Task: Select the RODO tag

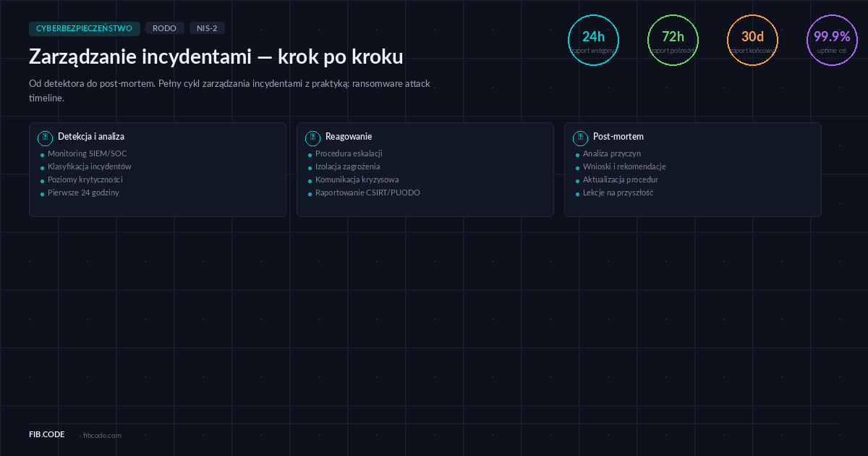Action: pyautogui.click(x=164, y=28)
